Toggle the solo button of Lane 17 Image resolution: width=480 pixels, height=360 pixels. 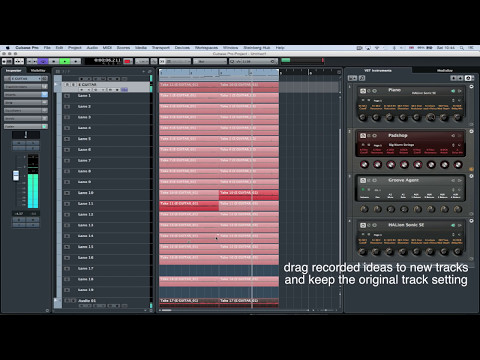coord(67,268)
